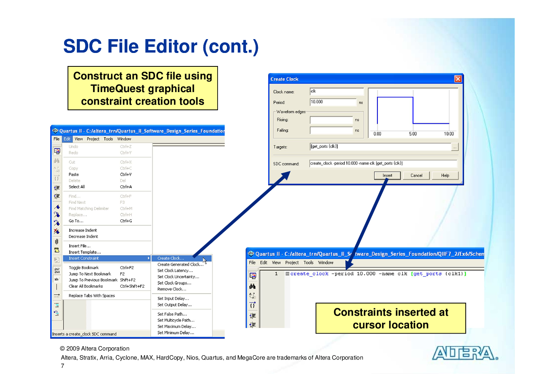Expand Insert Constraint submenu arrow
The image size is (555, 392).
click(x=148, y=258)
